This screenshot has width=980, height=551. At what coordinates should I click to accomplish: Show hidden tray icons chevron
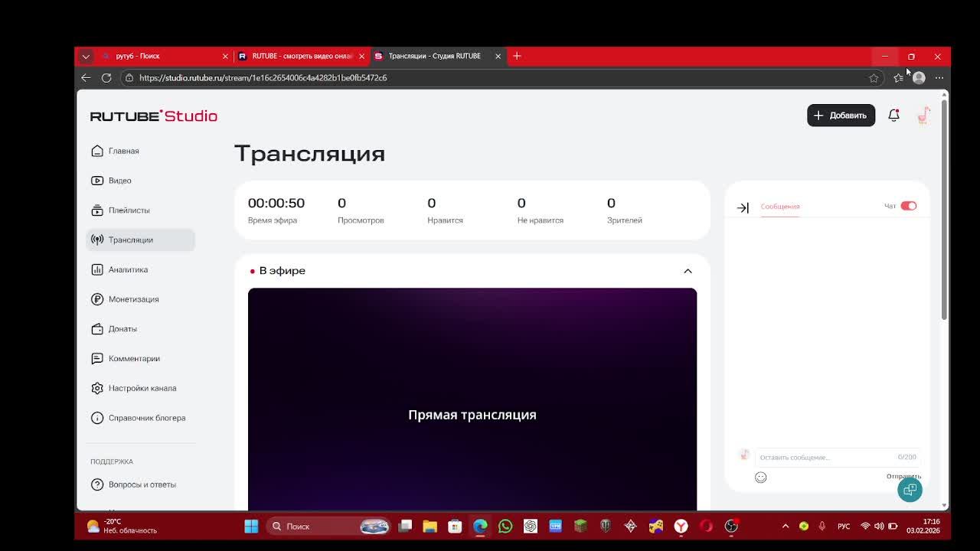tap(785, 526)
